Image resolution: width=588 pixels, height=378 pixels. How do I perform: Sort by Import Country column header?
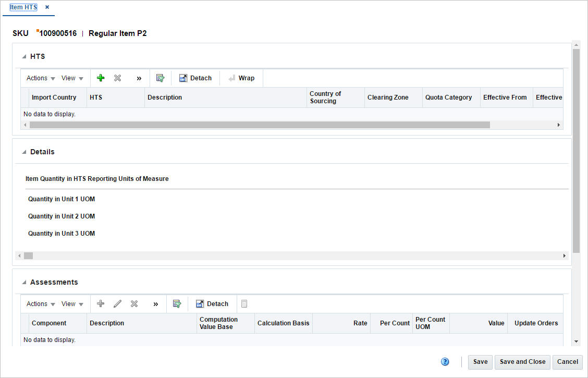(x=58, y=97)
